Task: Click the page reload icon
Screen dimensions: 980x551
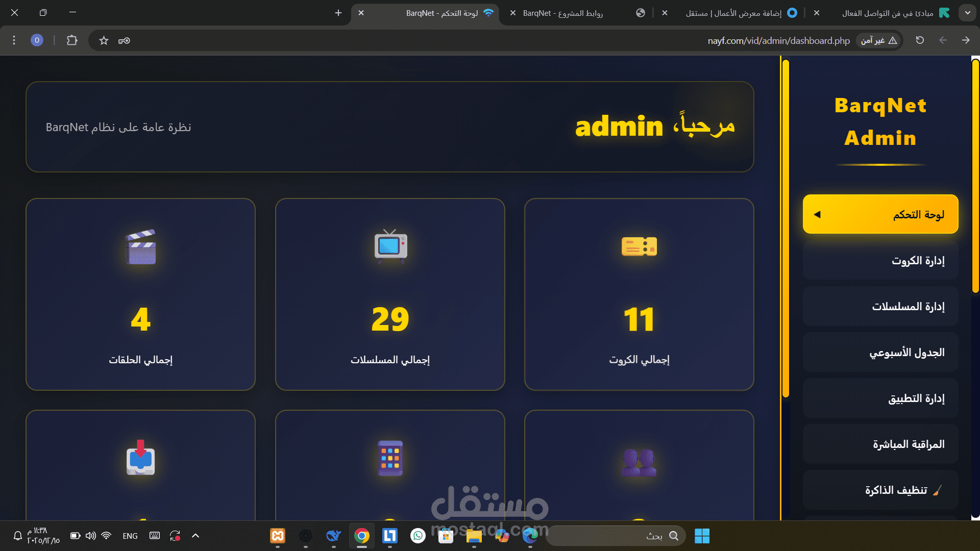Action: [x=920, y=40]
